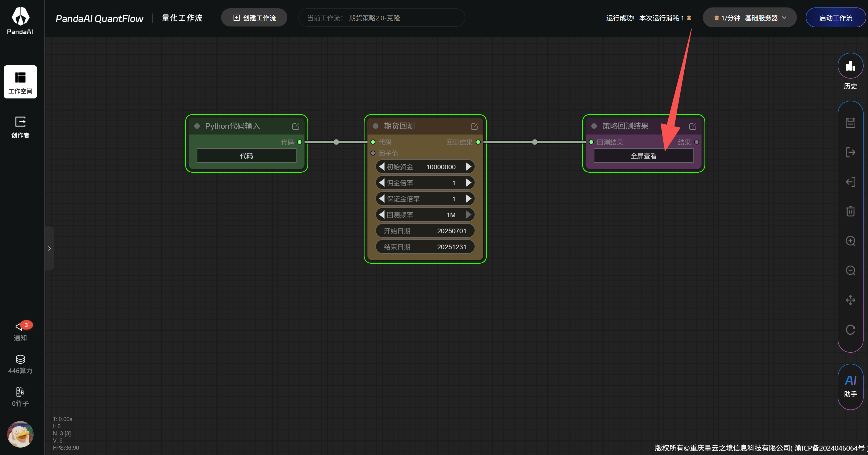Select previous 回测频率 option
The height and width of the screenshot is (455, 868).
point(382,215)
